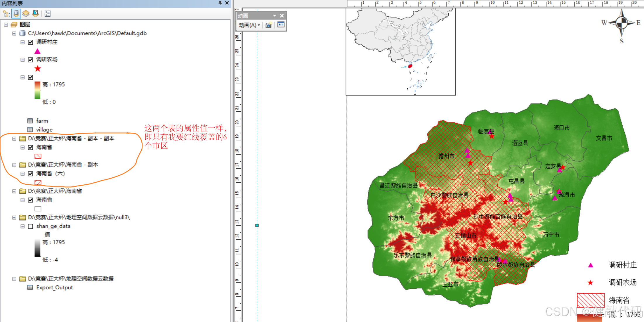Select List By Visibility icon

[26, 14]
